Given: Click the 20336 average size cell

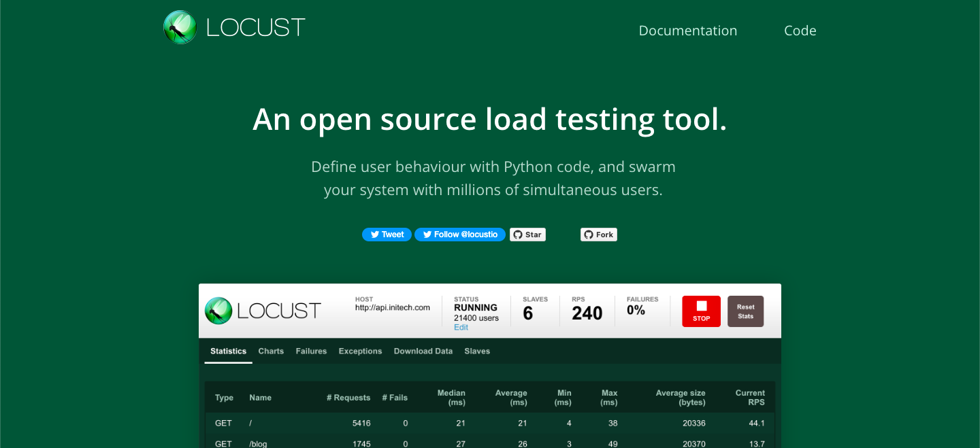Looking at the screenshot, I should pyautogui.click(x=694, y=423).
